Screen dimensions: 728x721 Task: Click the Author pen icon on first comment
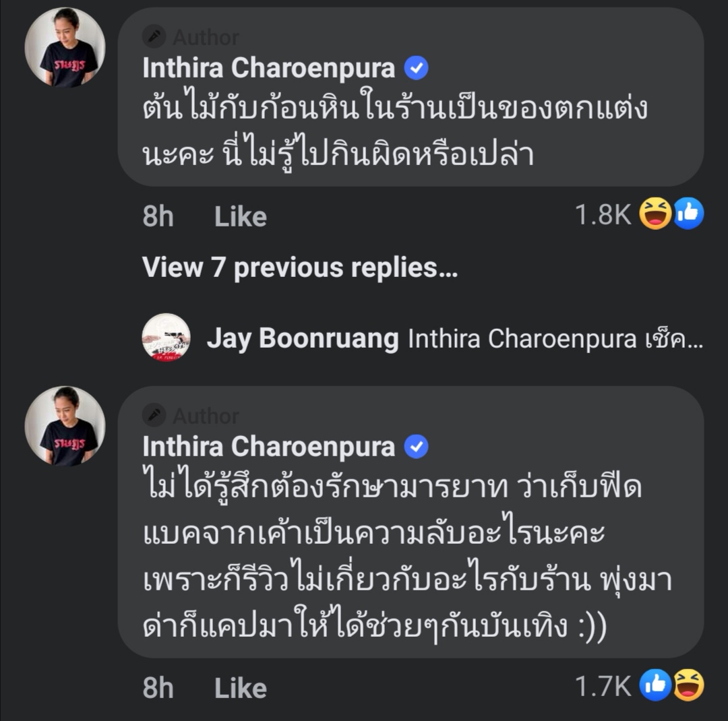coord(154,37)
